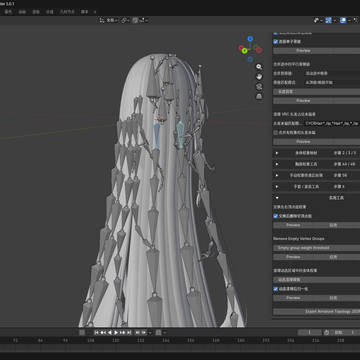Viewport: 360px width, 360px height.
Task: Click the green Y axis on navigation gizmo
Action: [x=245, y=51]
